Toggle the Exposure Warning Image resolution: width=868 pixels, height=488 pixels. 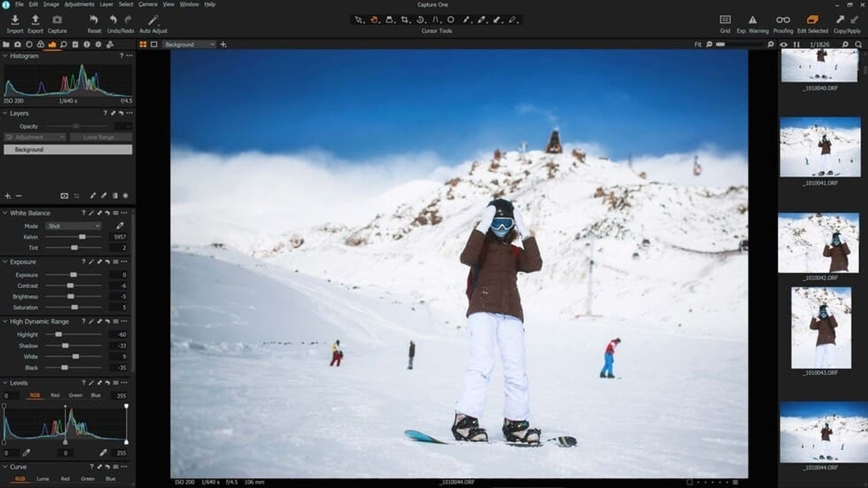(753, 20)
